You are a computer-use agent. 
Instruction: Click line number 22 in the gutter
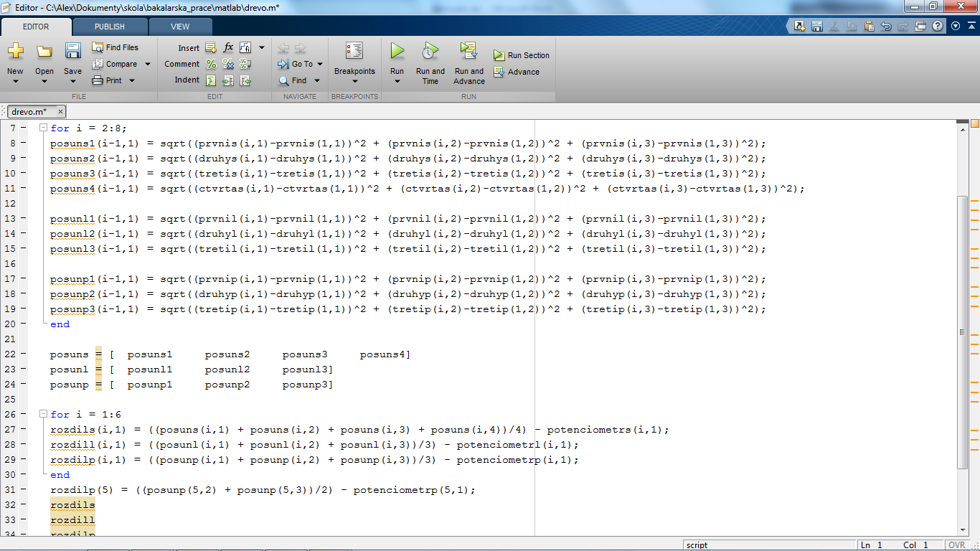10,354
